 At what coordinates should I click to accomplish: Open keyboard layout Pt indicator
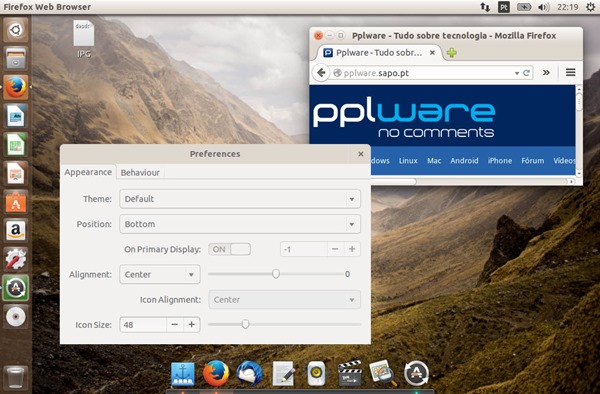tap(504, 7)
